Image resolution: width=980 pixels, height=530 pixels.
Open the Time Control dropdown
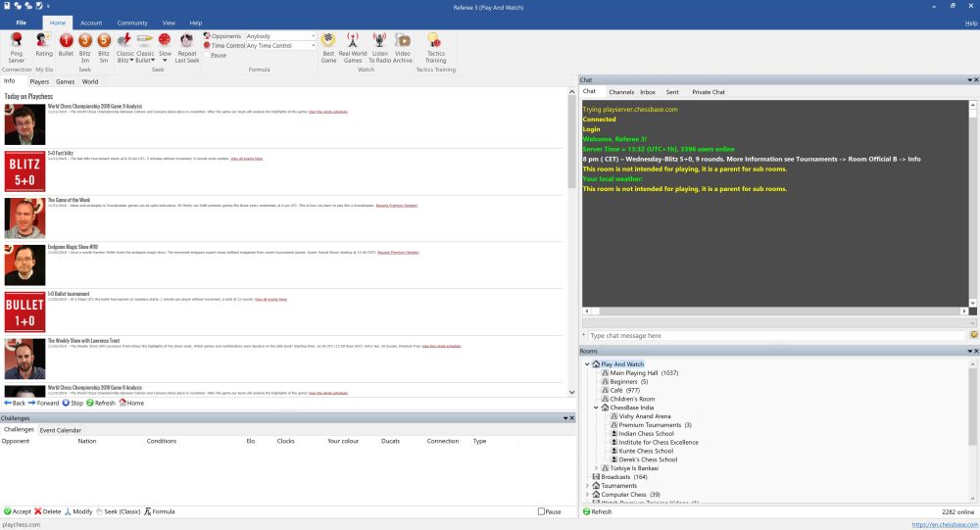click(313, 46)
